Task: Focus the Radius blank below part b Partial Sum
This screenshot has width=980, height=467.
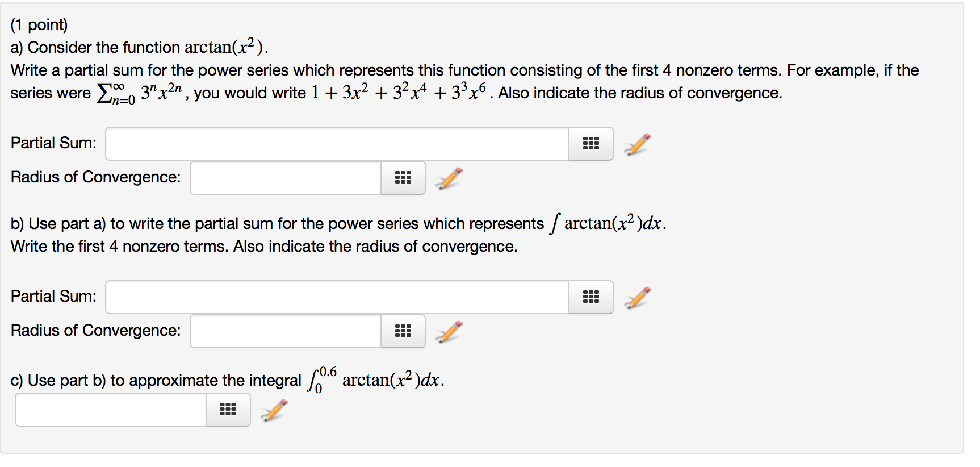Action: [x=284, y=331]
